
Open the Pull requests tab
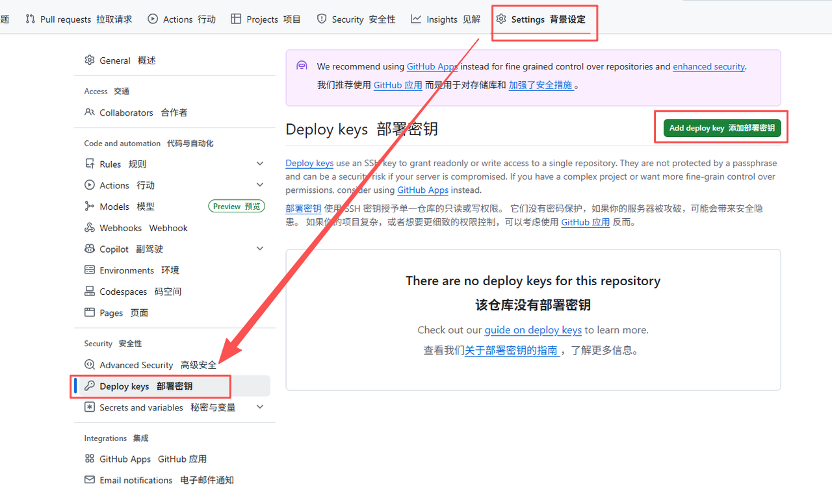pos(79,19)
